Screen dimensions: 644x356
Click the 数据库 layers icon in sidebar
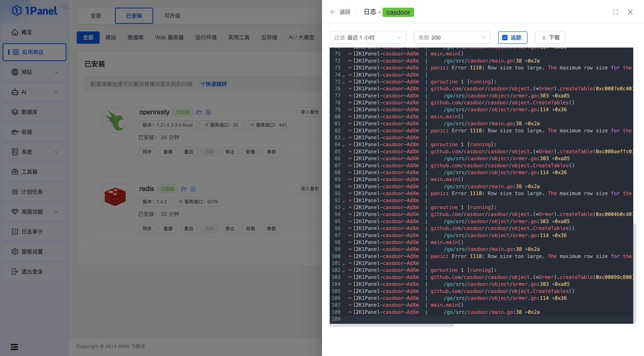pyautogui.click(x=15, y=112)
